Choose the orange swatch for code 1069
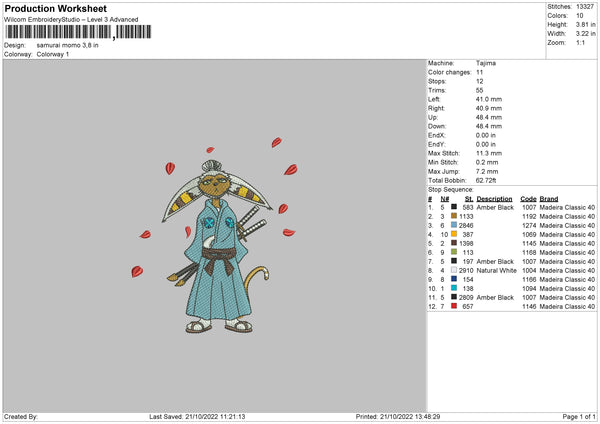This screenshot has width=600, height=424. pyautogui.click(x=454, y=234)
